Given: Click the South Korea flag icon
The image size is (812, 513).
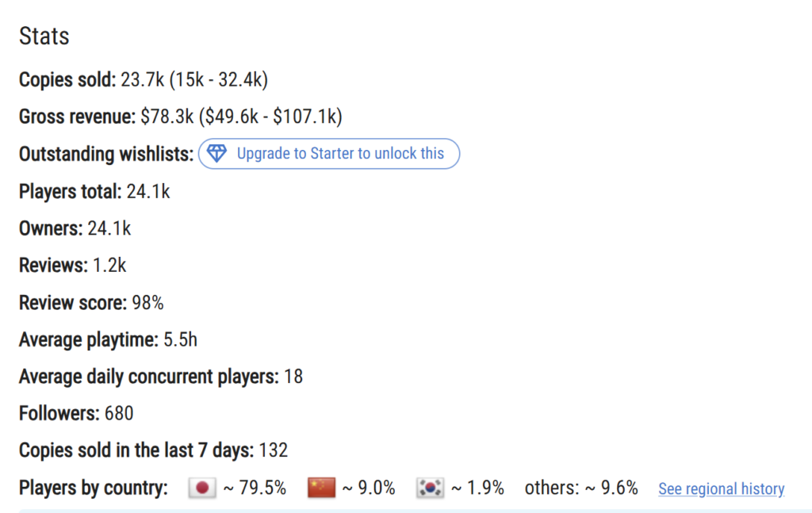Looking at the screenshot, I should tap(430, 488).
